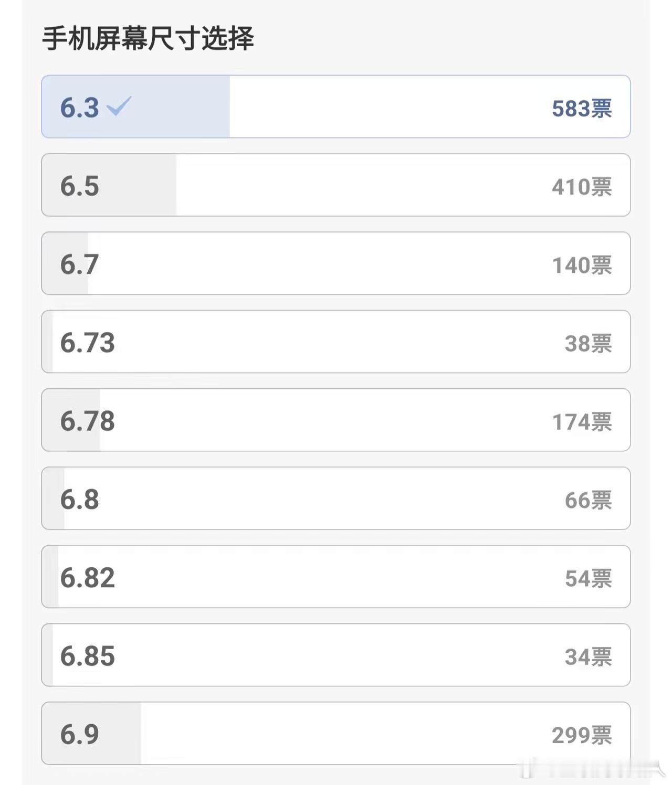Viewport: 672px width, 785px height.
Task: Choose the 6.5 screen size option
Action: click(336, 185)
